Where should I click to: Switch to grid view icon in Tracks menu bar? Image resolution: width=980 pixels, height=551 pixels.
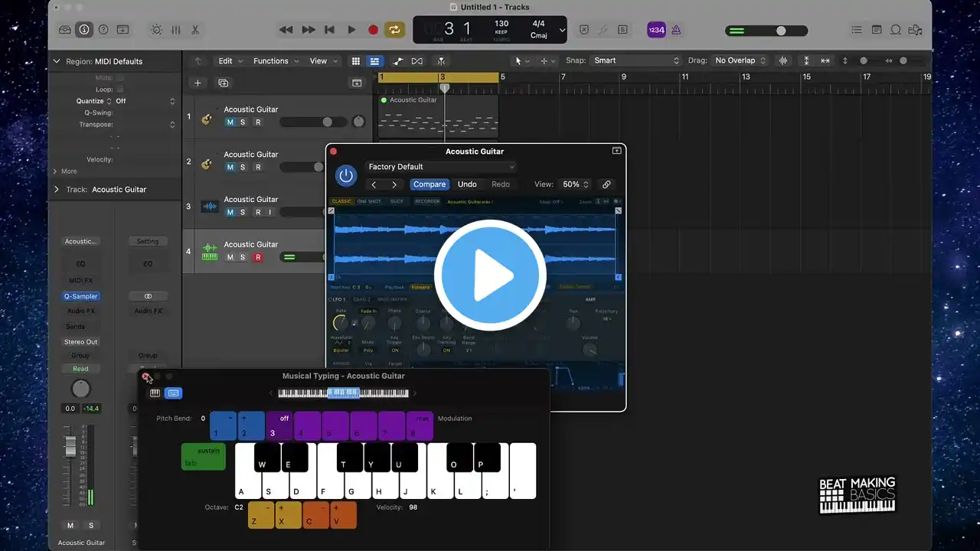pyautogui.click(x=356, y=61)
